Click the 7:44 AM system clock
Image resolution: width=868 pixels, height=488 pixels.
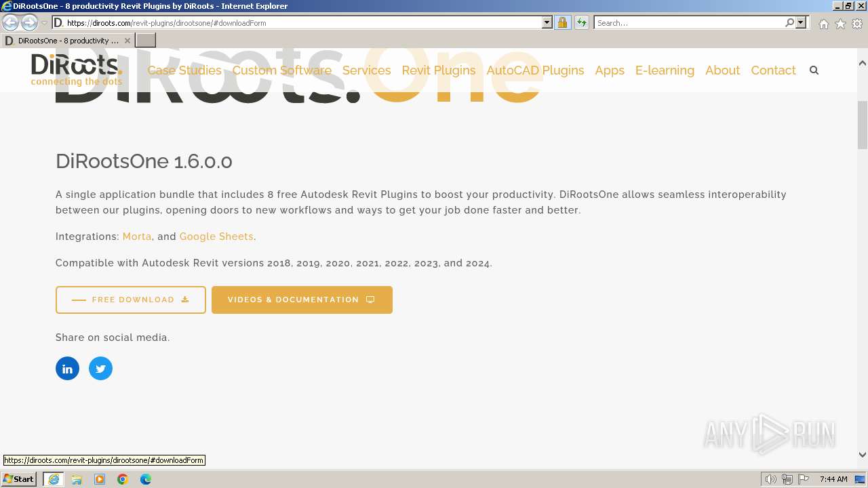pyautogui.click(x=833, y=479)
